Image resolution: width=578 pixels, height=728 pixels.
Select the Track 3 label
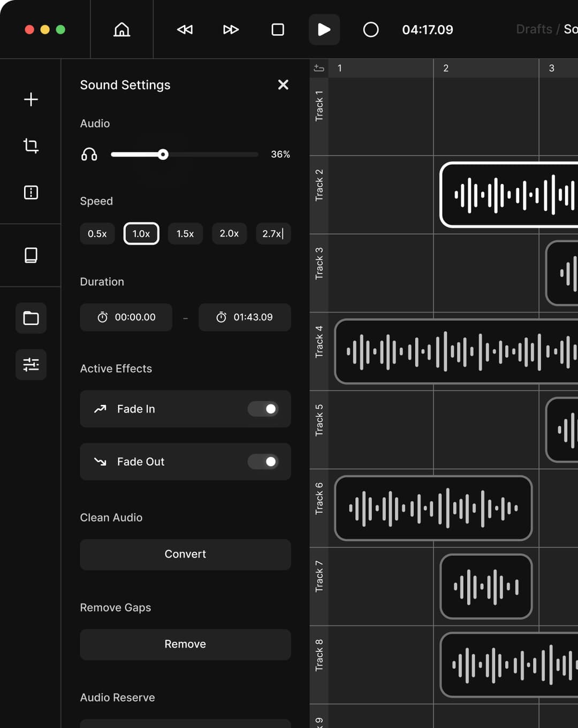tap(319, 263)
